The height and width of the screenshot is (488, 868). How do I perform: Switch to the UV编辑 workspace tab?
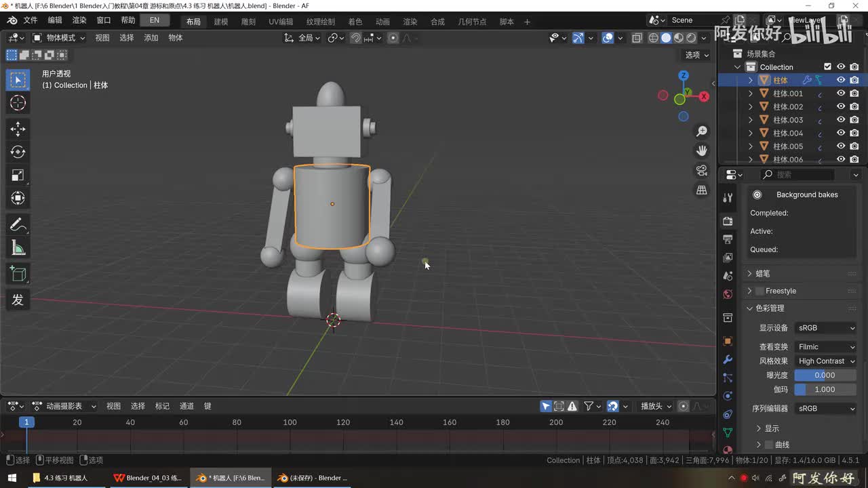coord(281,22)
